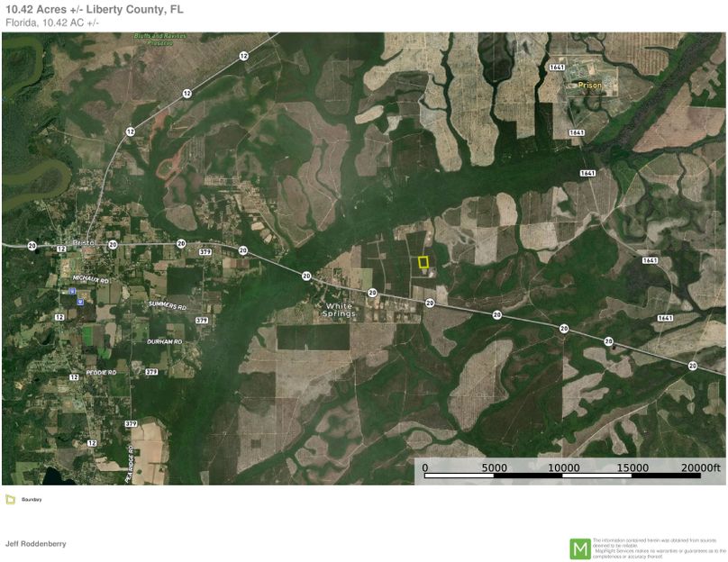Viewport: 728px width, 562px height.
Task: Select the Highway 12 shield near bottom left
Action: [90, 444]
